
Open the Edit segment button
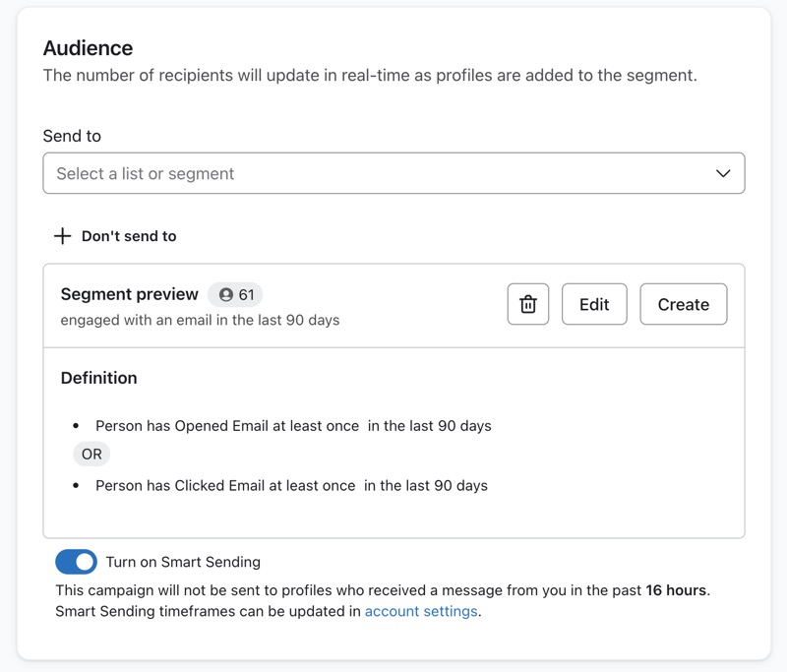(x=594, y=304)
